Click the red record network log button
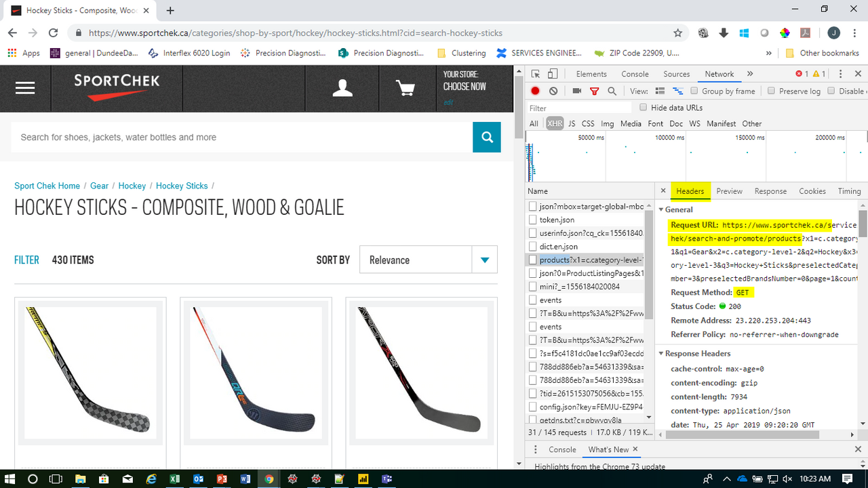This screenshot has width=868, height=488. (x=536, y=91)
